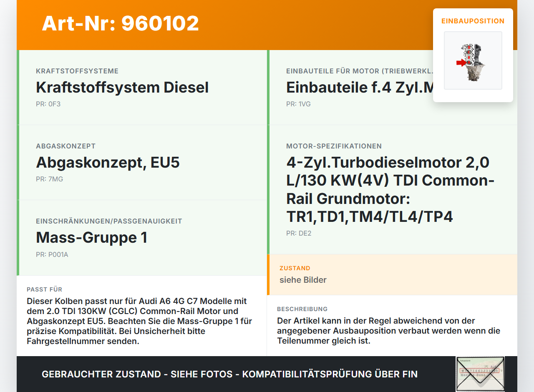Viewport: 534px width, 392px height.
Task: Click the Abgaskonzept EU5 panel
Action: (142, 162)
